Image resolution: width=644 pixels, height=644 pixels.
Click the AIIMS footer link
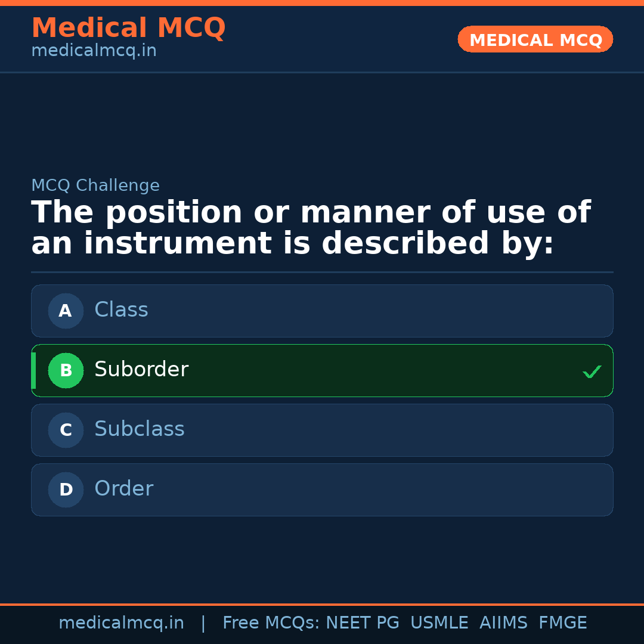[x=504, y=623]
